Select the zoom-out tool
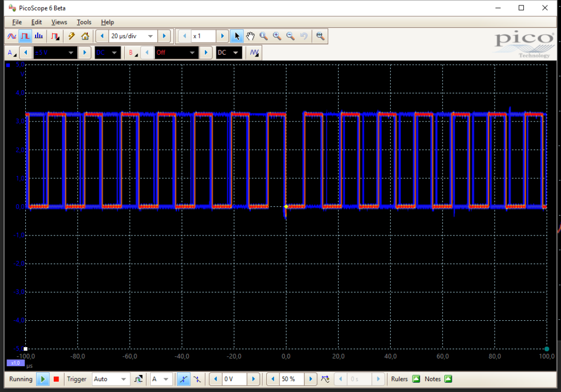Image resolution: width=561 pixels, height=392 pixels. [290, 36]
